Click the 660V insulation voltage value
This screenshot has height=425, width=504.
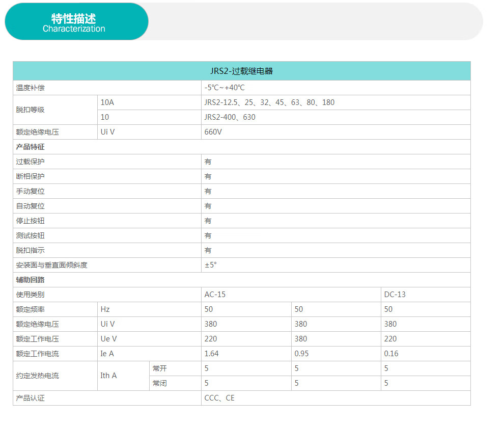pyautogui.click(x=213, y=132)
